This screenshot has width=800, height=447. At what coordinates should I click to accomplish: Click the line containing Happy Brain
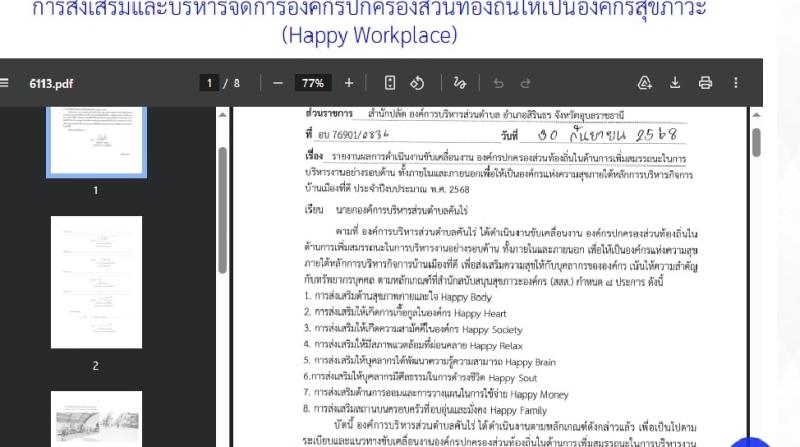430,362
